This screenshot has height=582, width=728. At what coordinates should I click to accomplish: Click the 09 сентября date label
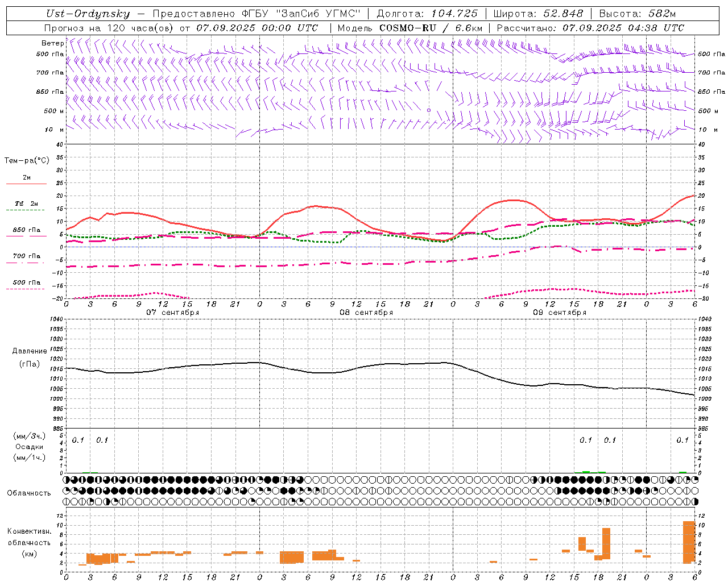point(560,313)
